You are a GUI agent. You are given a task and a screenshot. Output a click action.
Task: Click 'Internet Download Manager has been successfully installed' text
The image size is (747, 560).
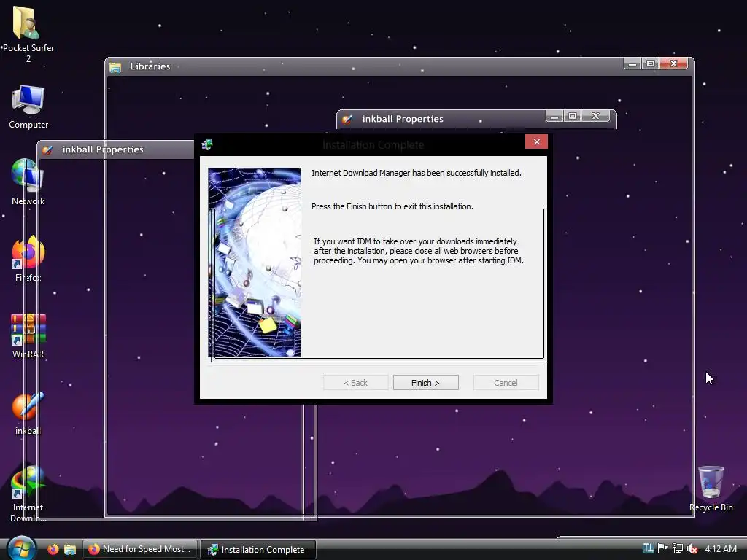coord(417,173)
